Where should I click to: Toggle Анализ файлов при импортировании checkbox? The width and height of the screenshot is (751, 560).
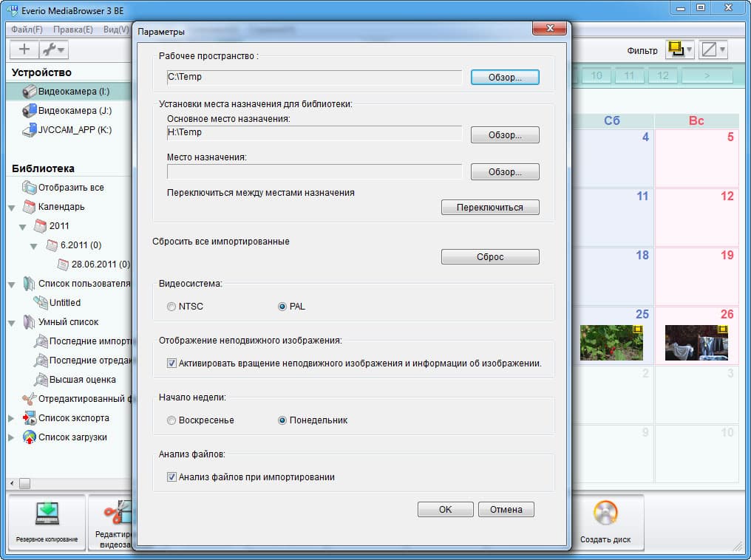[171, 477]
